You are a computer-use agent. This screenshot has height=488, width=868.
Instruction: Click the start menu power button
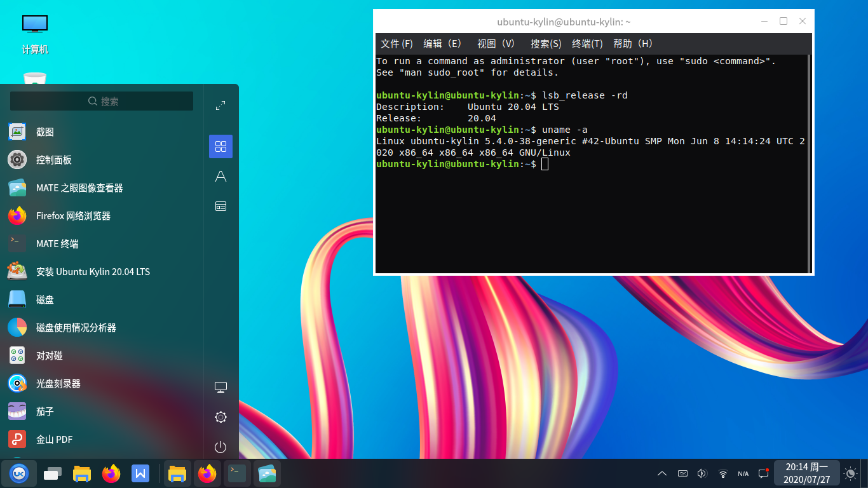click(x=220, y=447)
